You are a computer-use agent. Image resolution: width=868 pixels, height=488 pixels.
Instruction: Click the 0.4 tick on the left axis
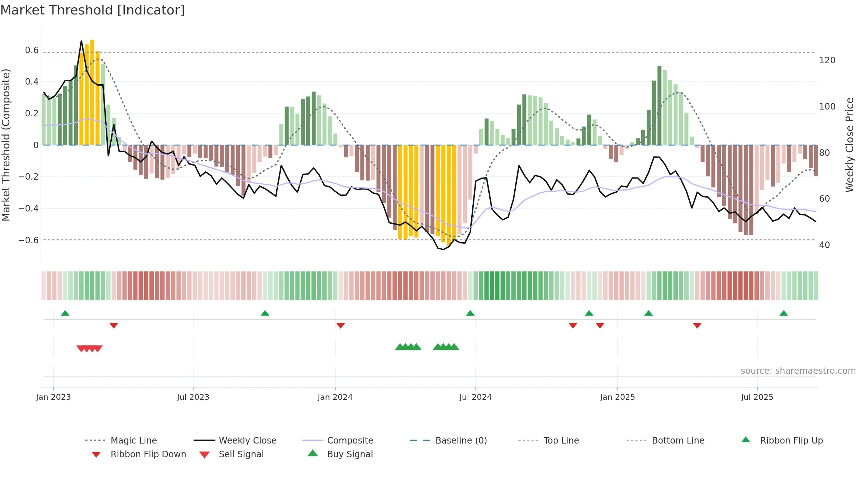(32, 82)
